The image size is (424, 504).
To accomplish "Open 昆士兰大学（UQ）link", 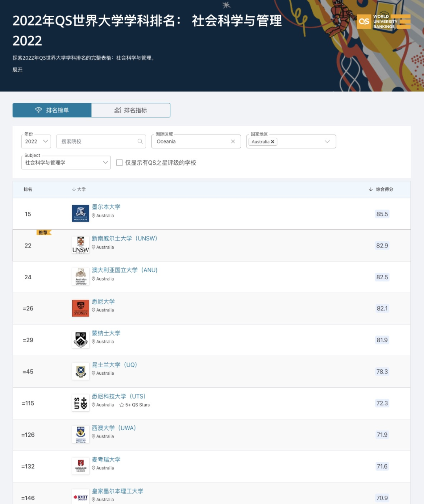I will coord(115,365).
